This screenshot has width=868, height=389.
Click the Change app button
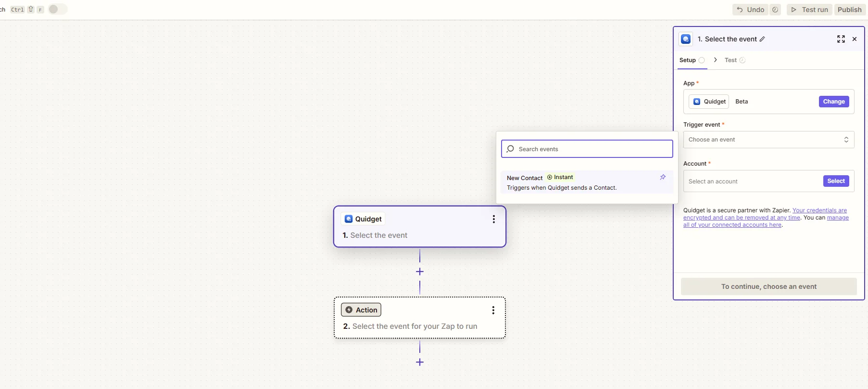tap(833, 102)
